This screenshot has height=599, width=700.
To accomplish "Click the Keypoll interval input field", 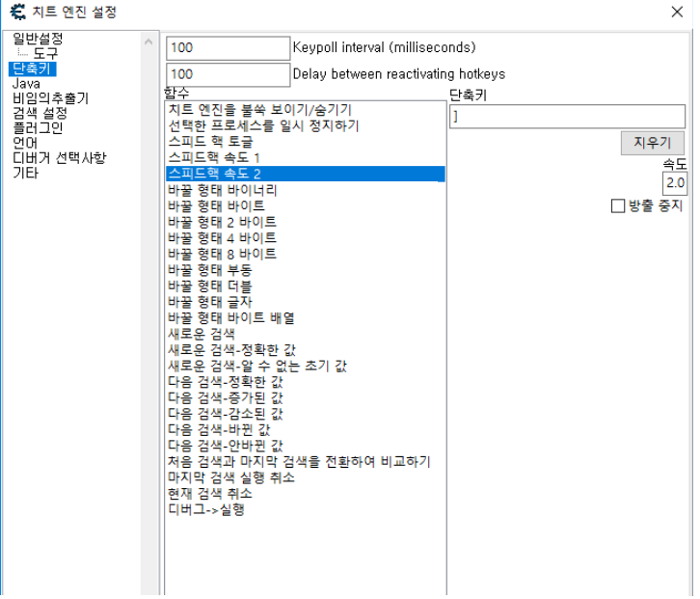I will 229,48.
